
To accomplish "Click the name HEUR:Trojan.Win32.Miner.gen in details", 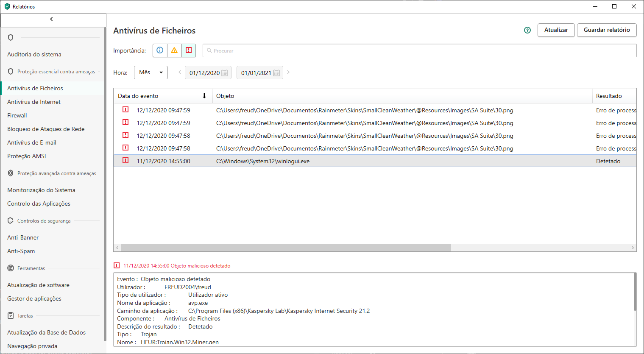I will 180,342.
